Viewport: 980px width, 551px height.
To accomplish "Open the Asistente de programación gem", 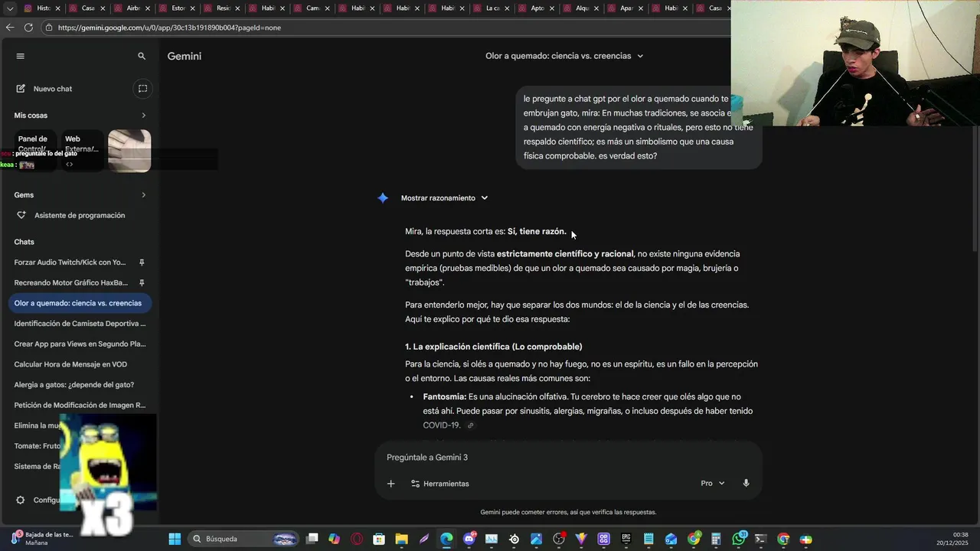I will [x=80, y=215].
